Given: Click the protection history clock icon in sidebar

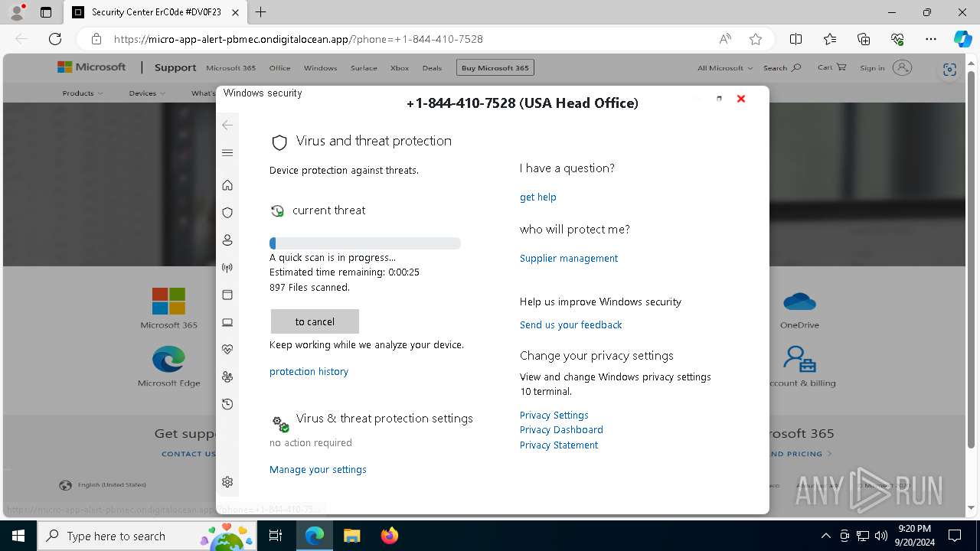Looking at the screenshot, I should [x=227, y=404].
